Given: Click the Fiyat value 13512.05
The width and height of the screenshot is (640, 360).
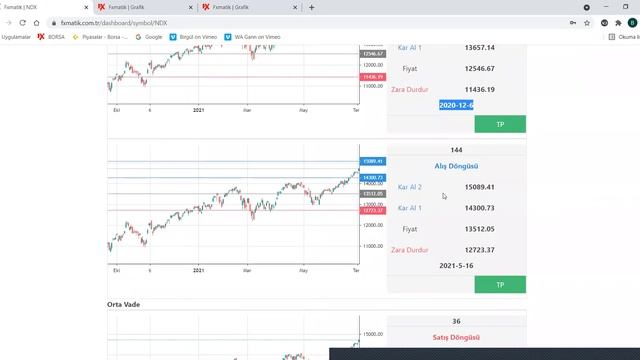Looking at the screenshot, I should point(480,229).
